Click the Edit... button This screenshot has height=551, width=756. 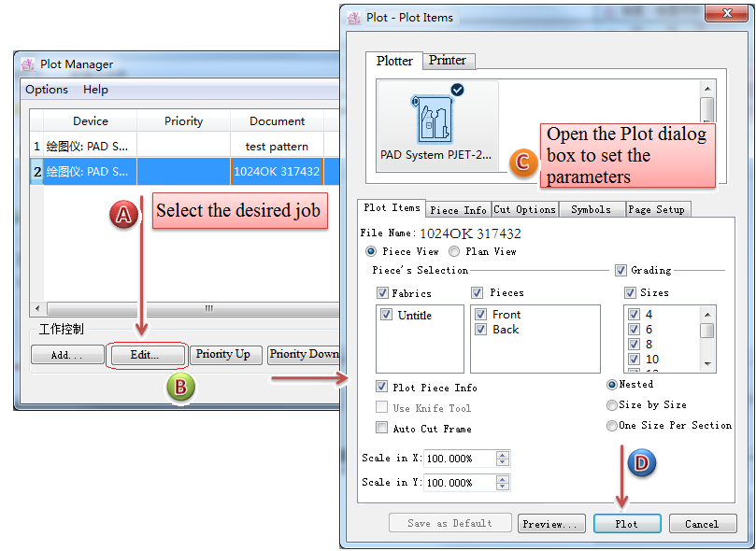pyautogui.click(x=147, y=355)
